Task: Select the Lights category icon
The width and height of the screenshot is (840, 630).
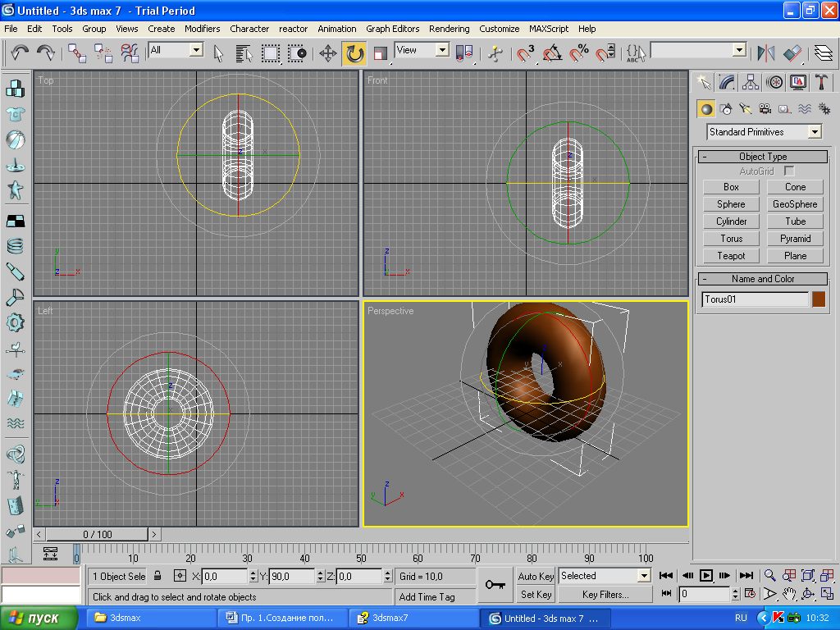Action: [746, 109]
